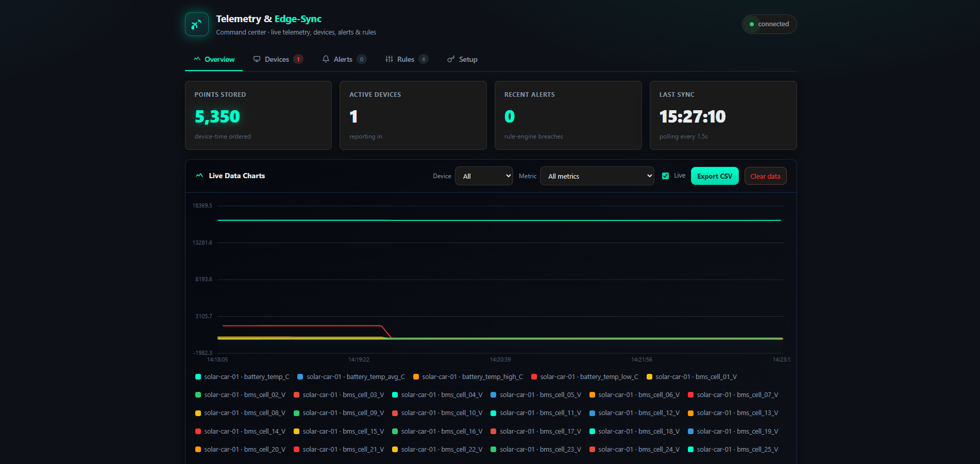Click the Metric dropdown arrow

(x=649, y=176)
